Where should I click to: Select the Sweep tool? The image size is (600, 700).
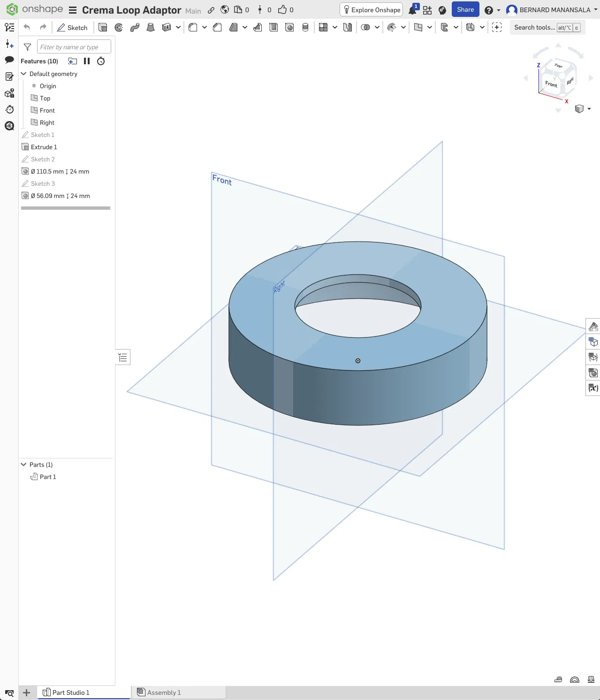pyautogui.click(x=135, y=28)
